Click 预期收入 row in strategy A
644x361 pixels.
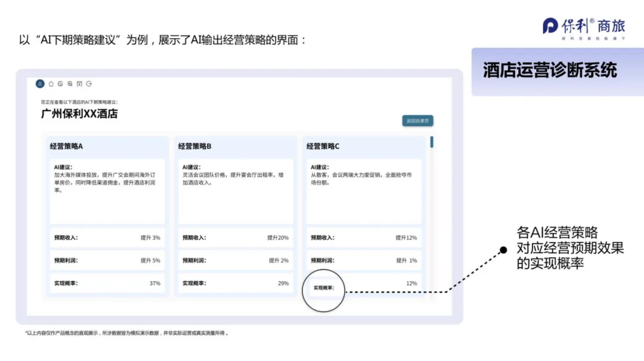click(x=107, y=238)
